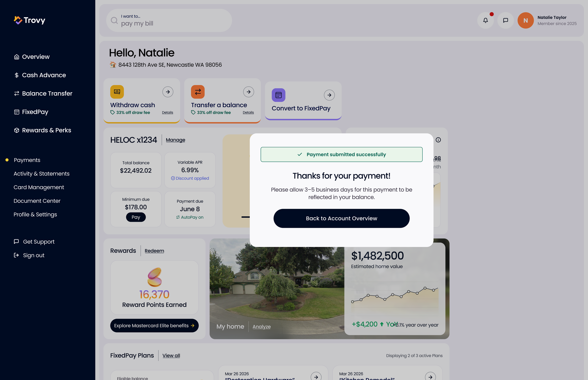Open the chat messages icon
Viewport: 588px width, 380px height.
(x=505, y=20)
